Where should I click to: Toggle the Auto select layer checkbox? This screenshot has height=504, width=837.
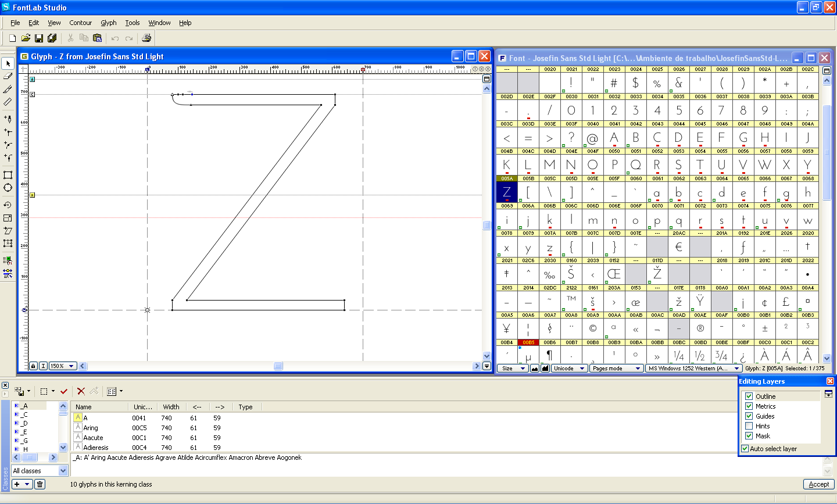[745, 449]
